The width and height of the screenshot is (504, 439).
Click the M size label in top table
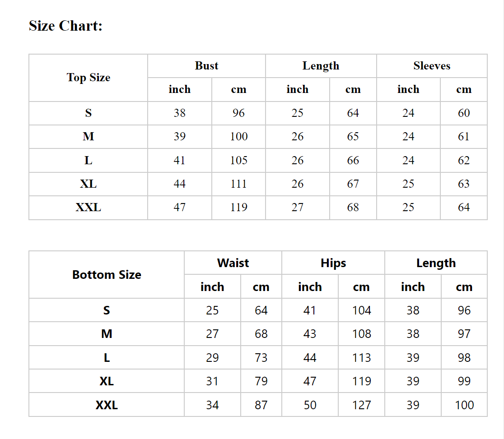[89, 137]
